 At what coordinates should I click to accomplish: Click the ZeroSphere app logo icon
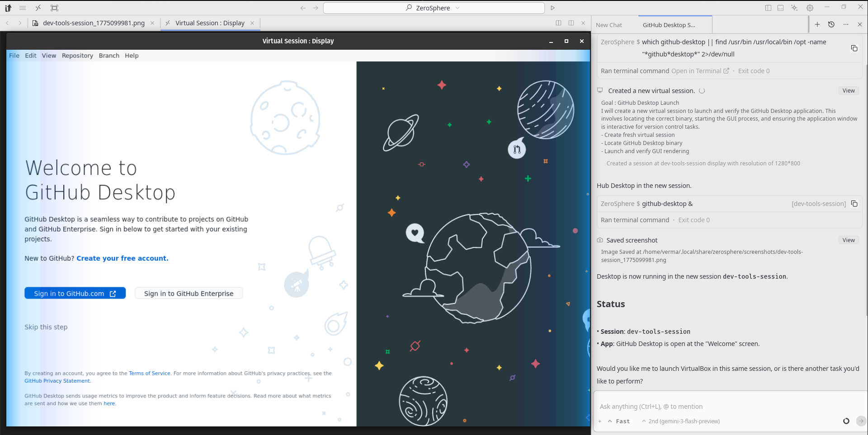[8, 8]
